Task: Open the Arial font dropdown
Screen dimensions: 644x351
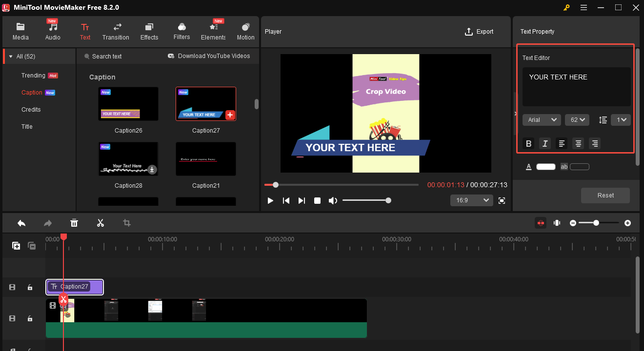Action: [x=542, y=120]
